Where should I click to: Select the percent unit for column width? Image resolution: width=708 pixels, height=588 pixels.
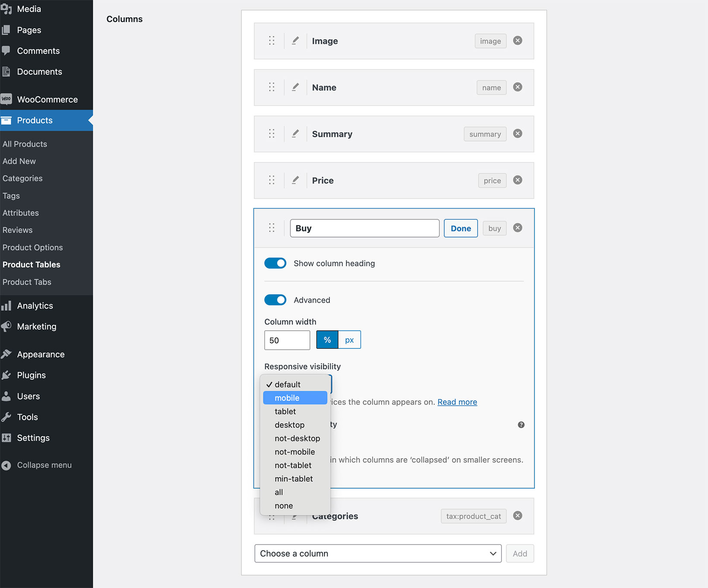pos(327,340)
